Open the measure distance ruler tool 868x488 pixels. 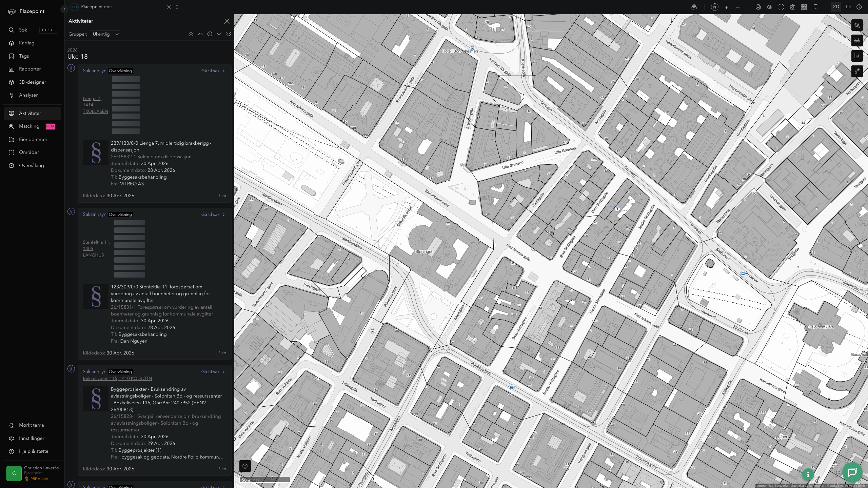click(857, 41)
